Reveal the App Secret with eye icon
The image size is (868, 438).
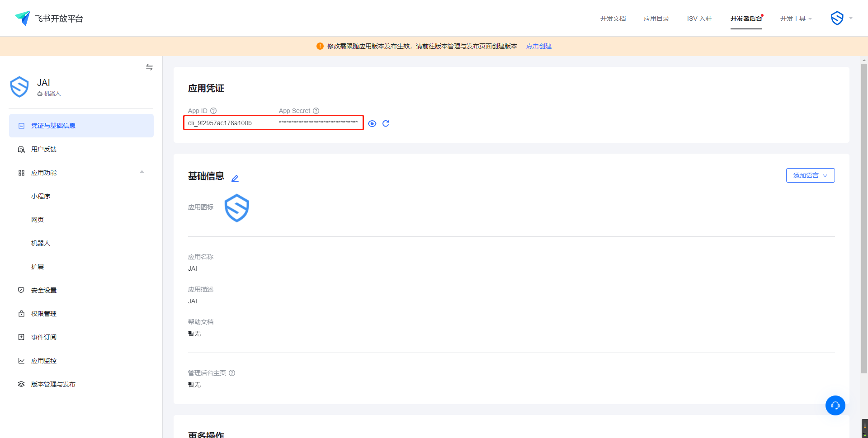pos(372,123)
